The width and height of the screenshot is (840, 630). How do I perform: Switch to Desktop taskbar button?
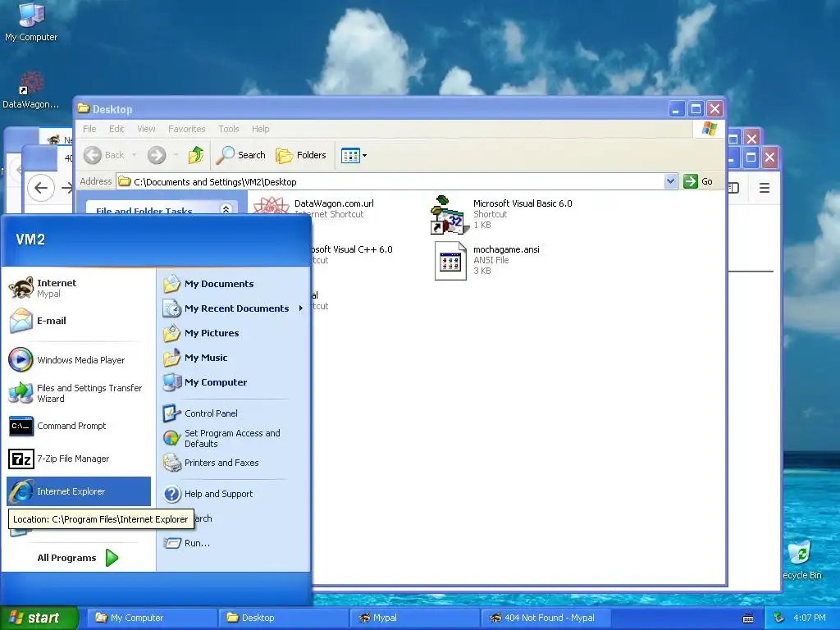point(283,618)
